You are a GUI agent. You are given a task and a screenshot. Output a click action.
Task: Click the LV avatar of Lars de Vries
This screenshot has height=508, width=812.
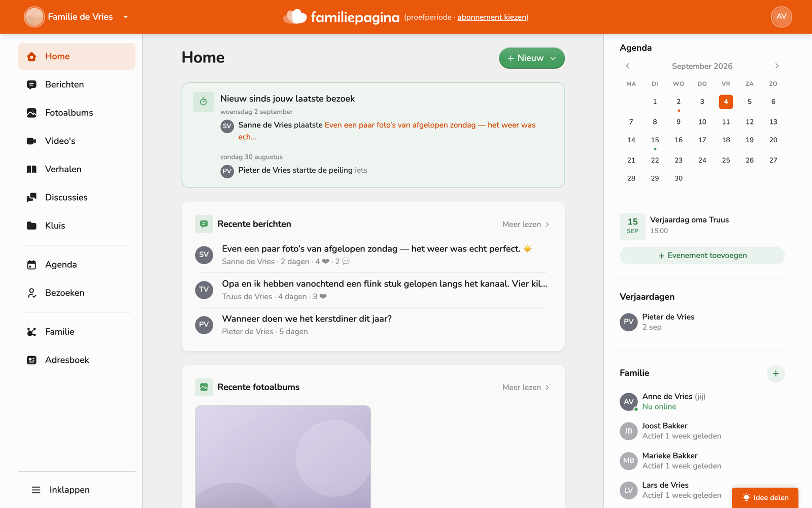click(629, 490)
